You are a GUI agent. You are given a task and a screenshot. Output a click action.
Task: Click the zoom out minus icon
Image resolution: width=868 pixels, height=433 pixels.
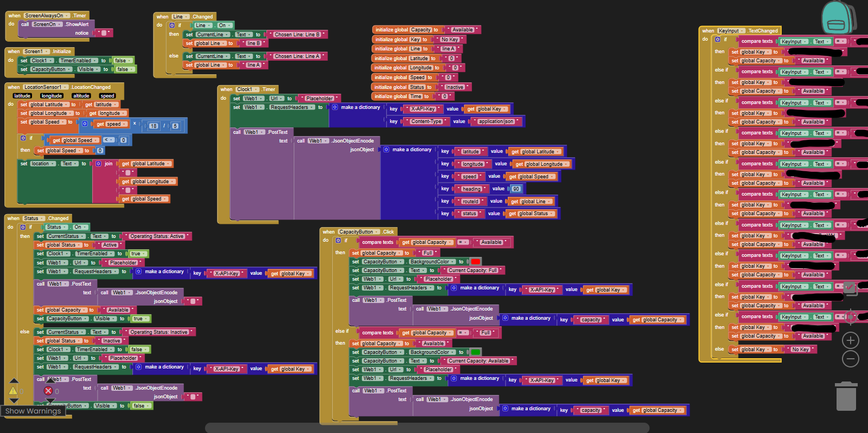(850, 359)
